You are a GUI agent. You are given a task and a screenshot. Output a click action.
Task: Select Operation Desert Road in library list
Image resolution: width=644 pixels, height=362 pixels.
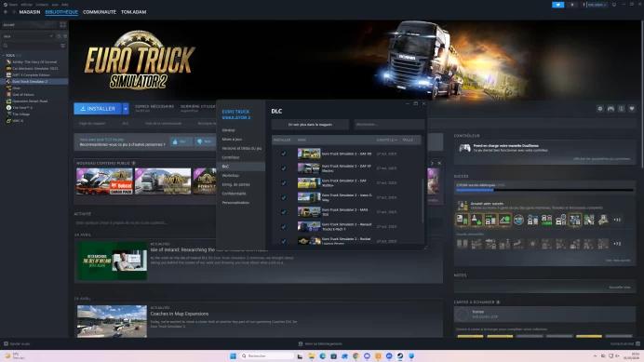[x=30, y=101]
